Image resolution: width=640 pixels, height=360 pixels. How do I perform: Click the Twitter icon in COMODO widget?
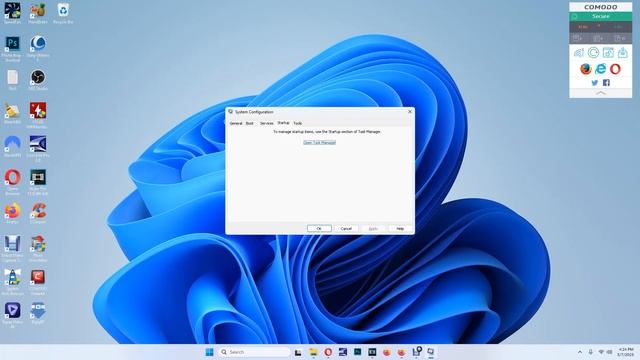(x=595, y=83)
